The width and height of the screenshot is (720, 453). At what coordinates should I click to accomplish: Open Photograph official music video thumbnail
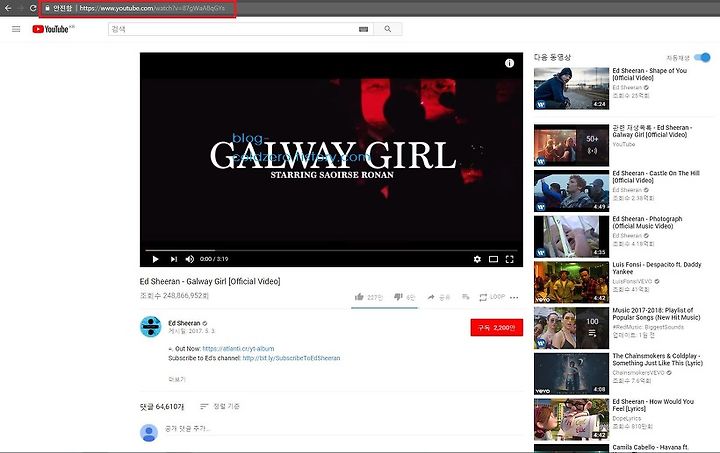[571, 236]
